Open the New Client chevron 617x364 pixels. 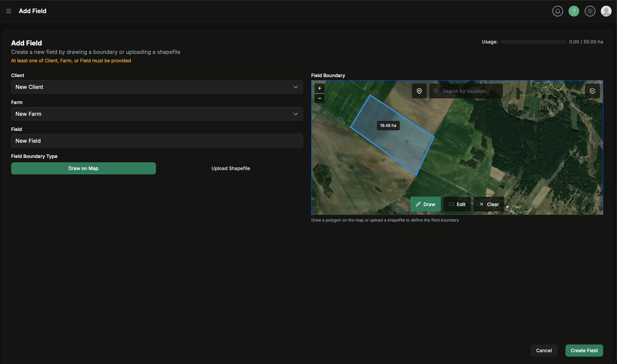[295, 87]
